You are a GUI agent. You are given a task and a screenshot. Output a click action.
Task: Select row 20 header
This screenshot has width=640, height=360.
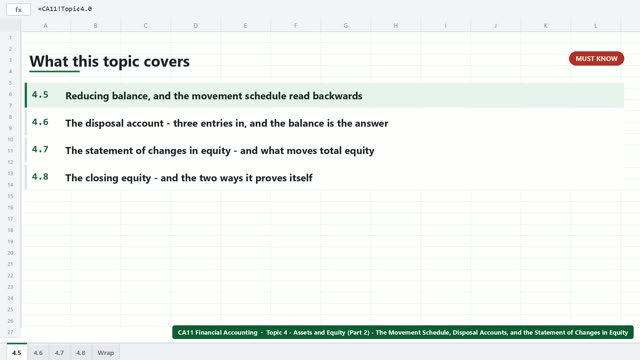pyautogui.click(x=10, y=253)
